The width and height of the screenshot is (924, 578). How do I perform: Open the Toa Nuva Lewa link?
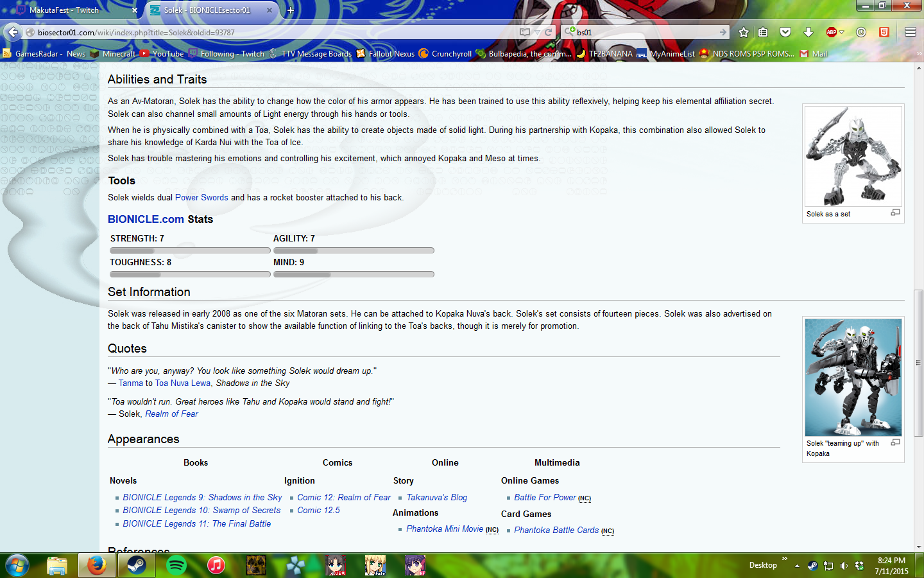click(x=183, y=383)
